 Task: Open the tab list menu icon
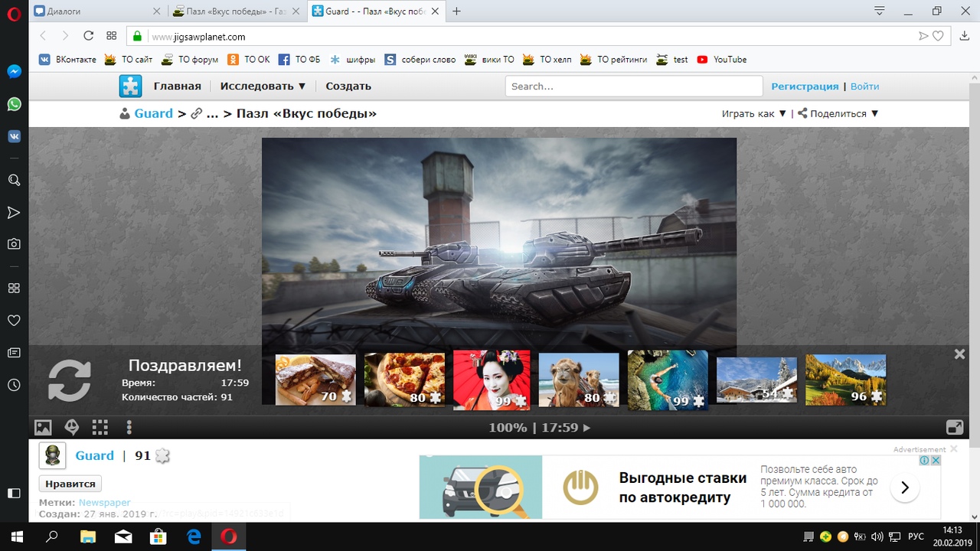(880, 11)
